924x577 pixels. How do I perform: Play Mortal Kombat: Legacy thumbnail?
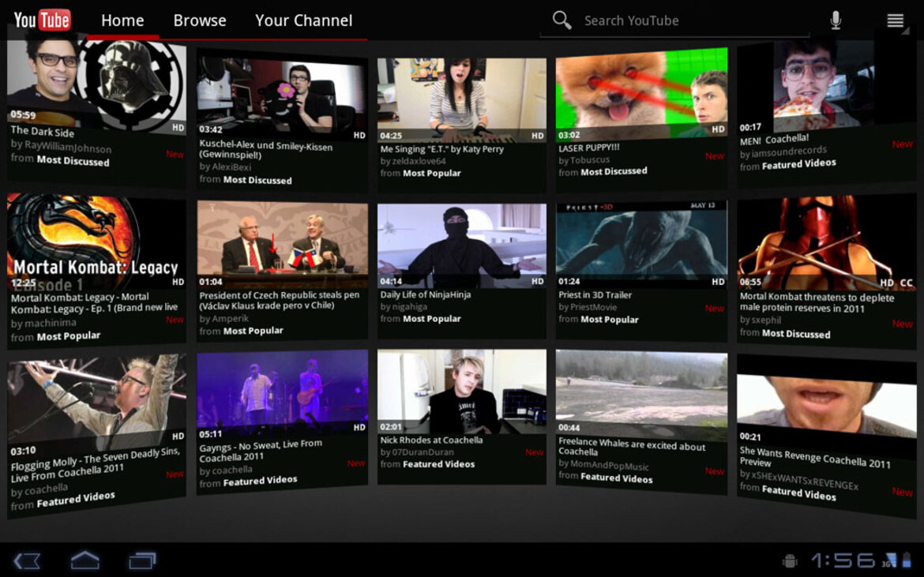[x=96, y=242]
